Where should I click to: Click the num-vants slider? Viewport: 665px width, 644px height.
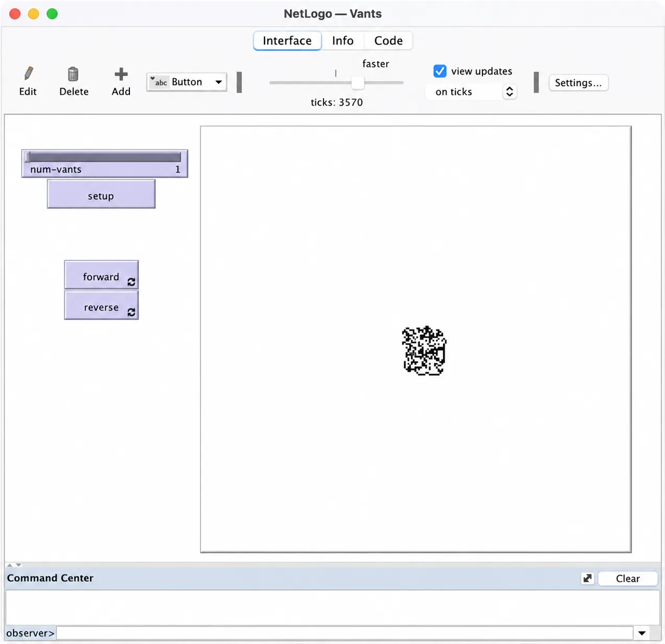click(x=105, y=163)
